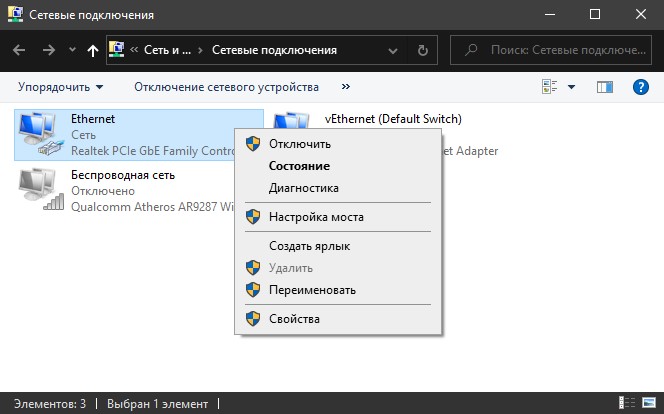Go forward with the right arrow

(x=49, y=50)
